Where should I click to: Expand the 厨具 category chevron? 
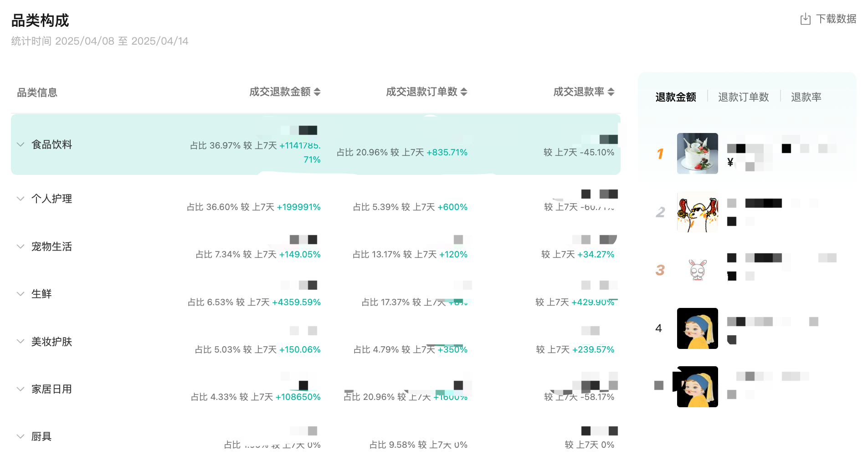pyautogui.click(x=21, y=436)
